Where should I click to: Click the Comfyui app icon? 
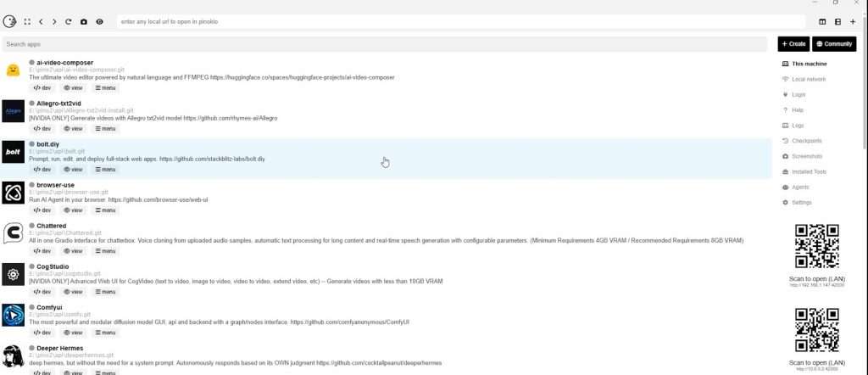[x=14, y=315]
